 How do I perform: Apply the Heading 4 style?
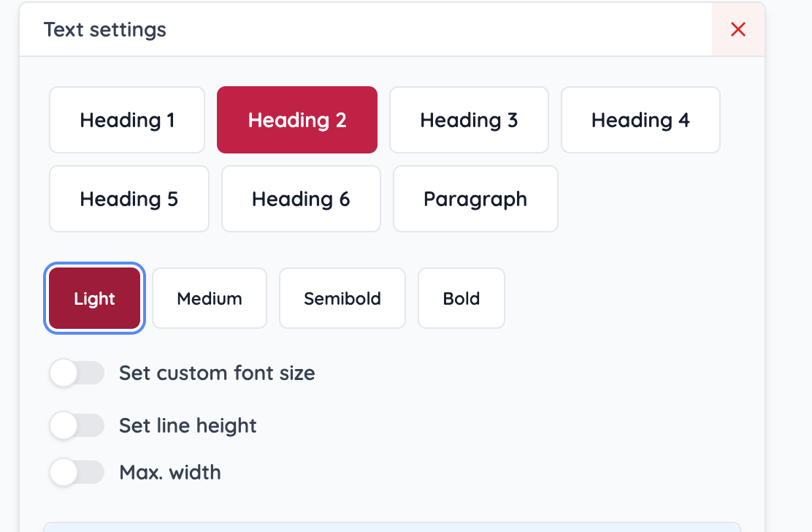pyautogui.click(x=640, y=120)
